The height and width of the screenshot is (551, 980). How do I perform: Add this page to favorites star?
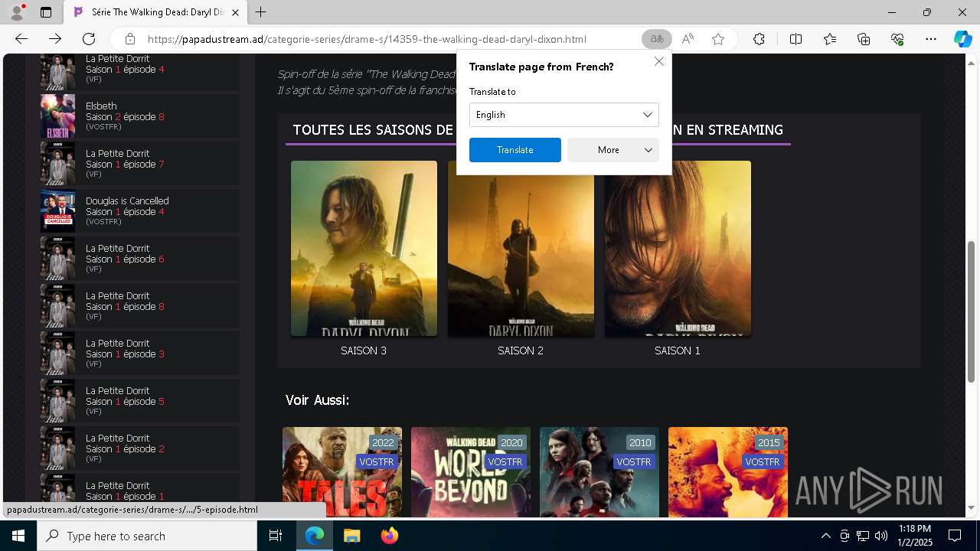click(718, 39)
